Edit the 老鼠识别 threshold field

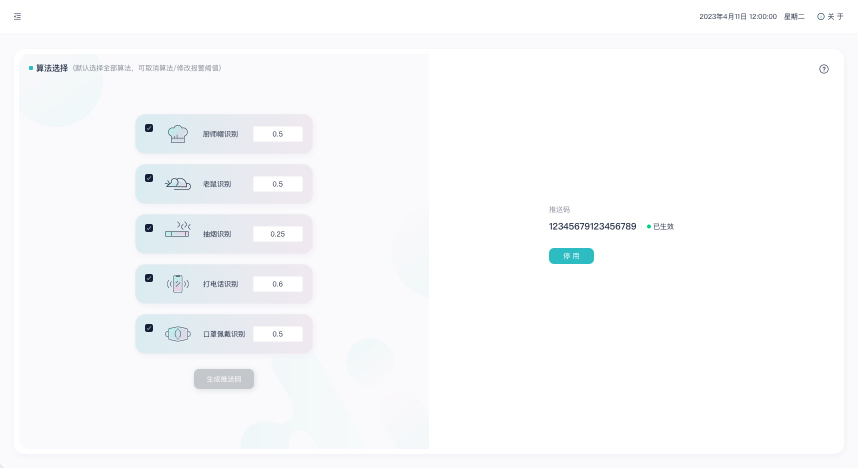[x=278, y=184]
